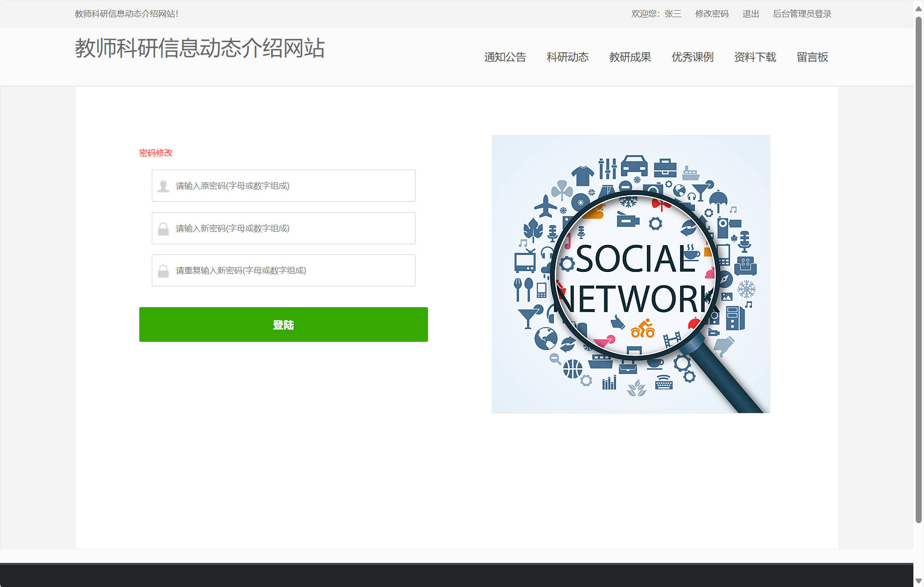Click the user icon in the original password field
The image size is (924, 587).
pos(163,185)
